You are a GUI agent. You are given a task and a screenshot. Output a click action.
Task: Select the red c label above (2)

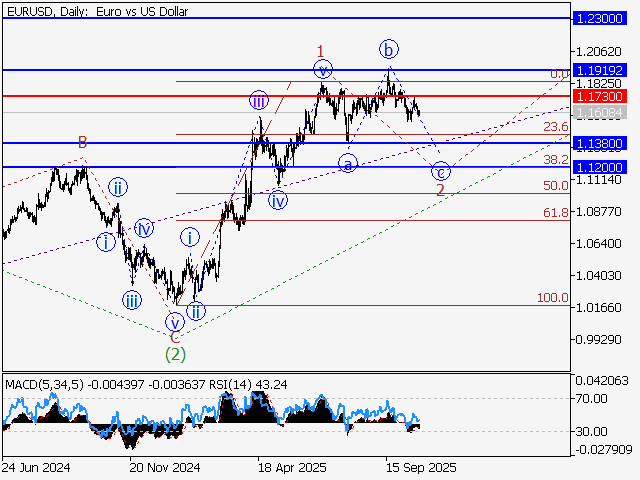(175, 337)
